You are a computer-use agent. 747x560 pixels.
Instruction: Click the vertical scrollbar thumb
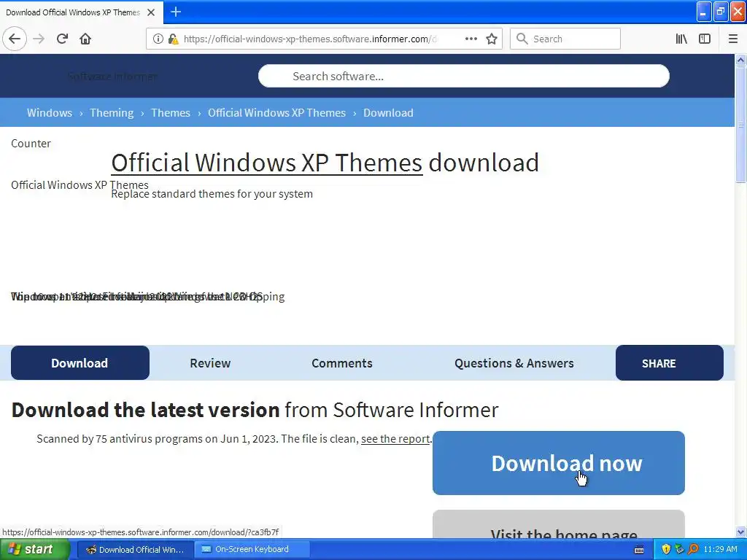pos(740,124)
